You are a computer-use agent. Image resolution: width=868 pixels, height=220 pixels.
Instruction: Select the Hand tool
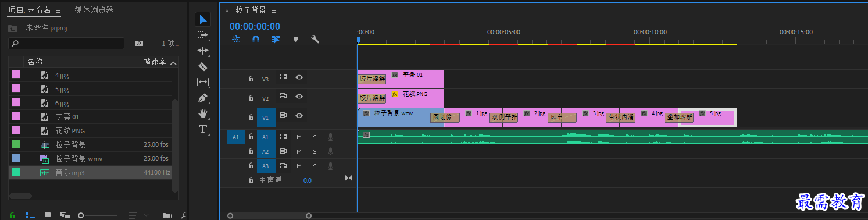[202, 113]
